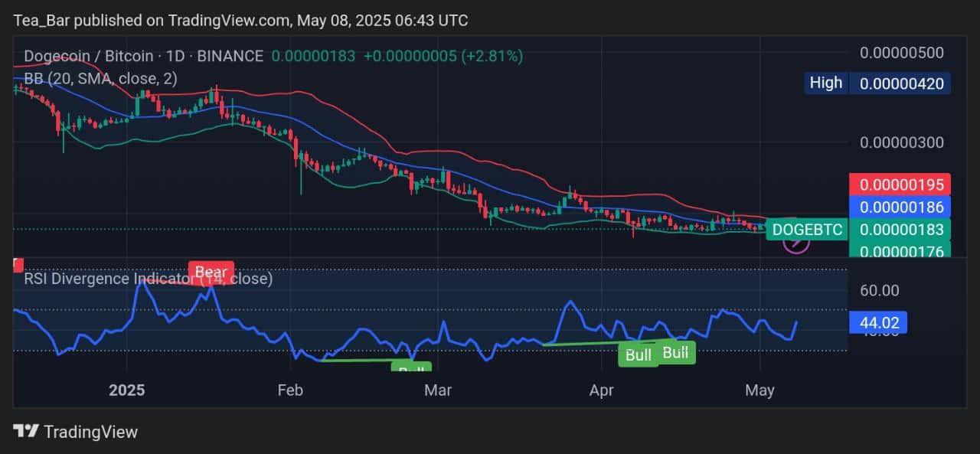
Task: Click the BINANCE exchange name in title
Action: (231, 56)
